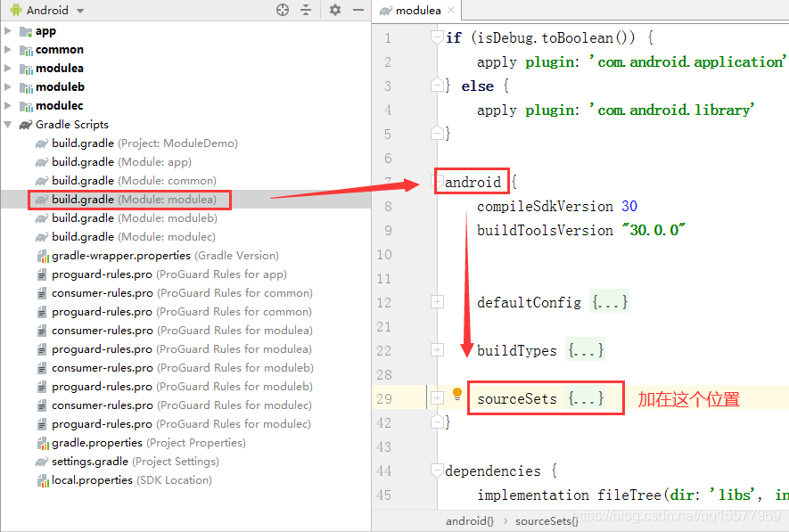
Task: Select the app module folder
Action: [x=37, y=31]
